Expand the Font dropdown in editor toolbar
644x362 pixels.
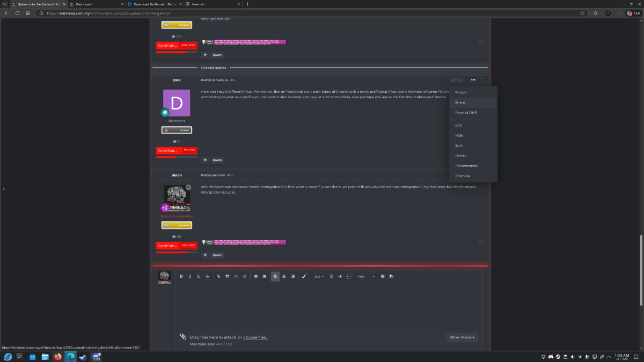tap(367, 276)
